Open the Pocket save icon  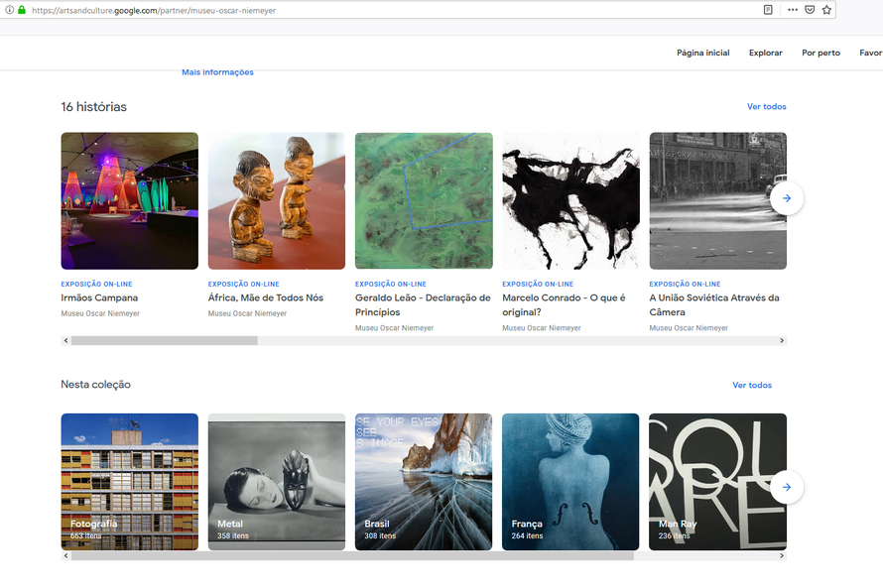[x=810, y=10]
